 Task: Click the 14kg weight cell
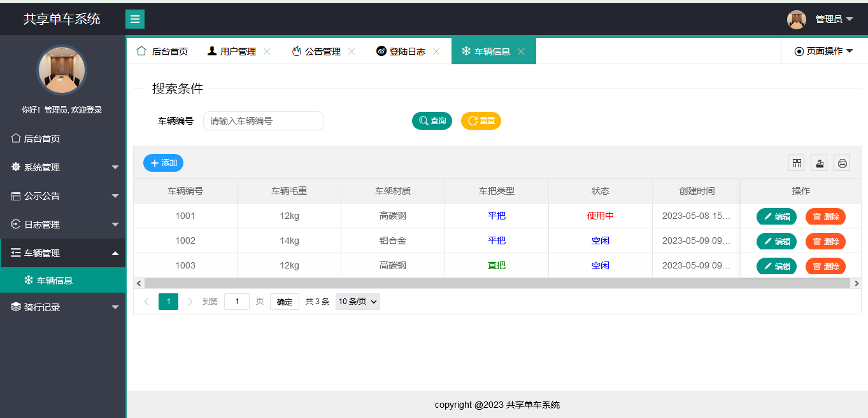(x=289, y=240)
